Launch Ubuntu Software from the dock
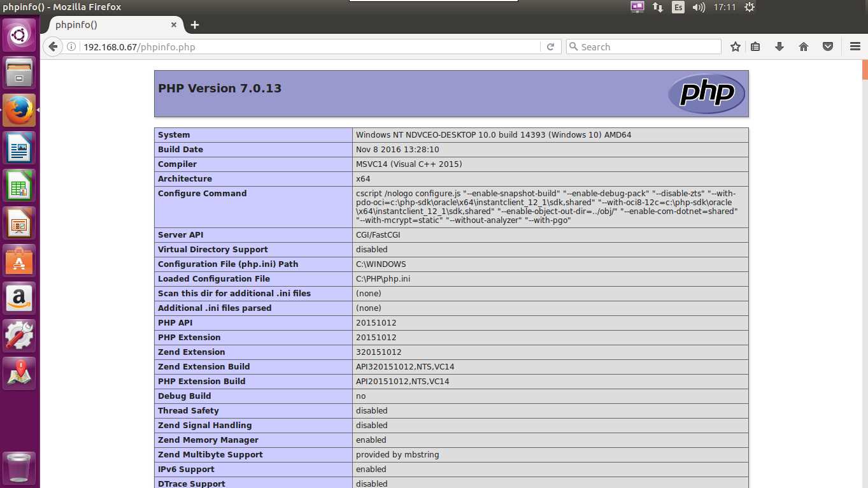This screenshot has width=868, height=488. (19, 260)
